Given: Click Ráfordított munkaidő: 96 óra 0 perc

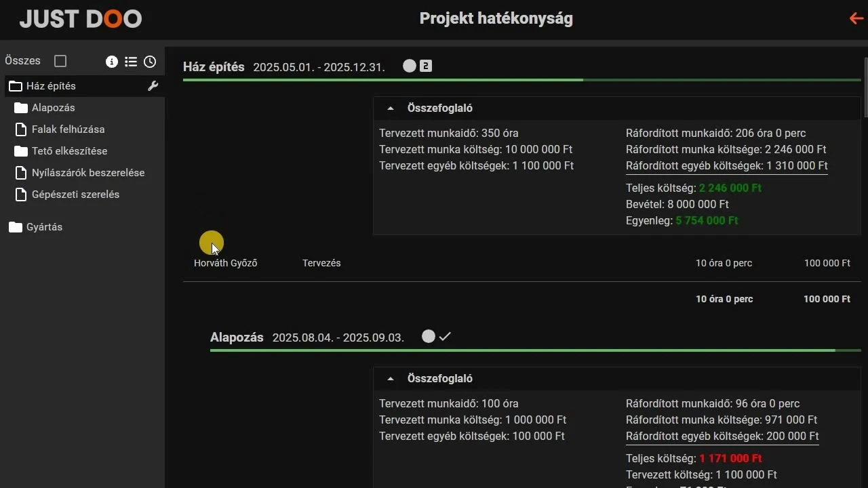Looking at the screenshot, I should point(713,404).
